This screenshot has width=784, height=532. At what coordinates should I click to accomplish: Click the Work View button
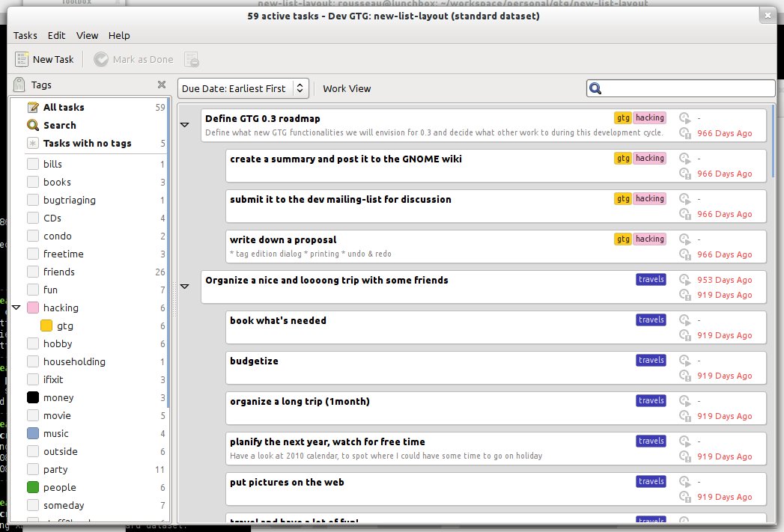(347, 88)
